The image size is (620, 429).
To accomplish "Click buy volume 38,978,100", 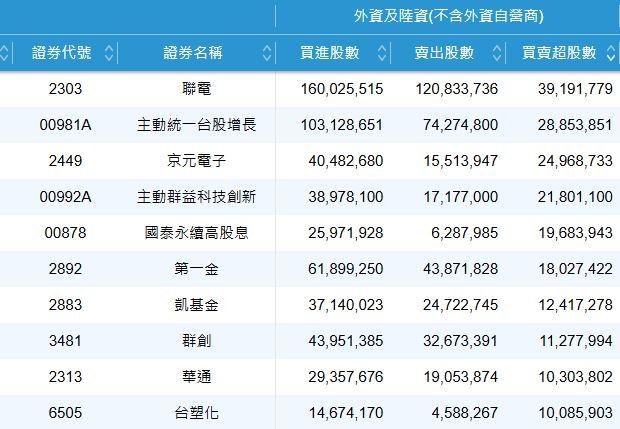I will [x=346, y=197].
